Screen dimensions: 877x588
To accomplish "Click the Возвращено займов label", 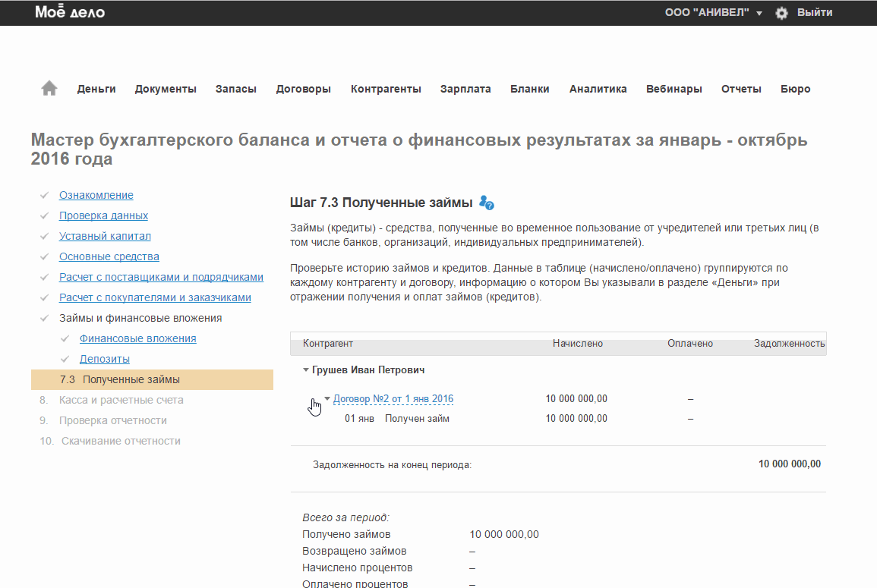I will pos(354,551).
